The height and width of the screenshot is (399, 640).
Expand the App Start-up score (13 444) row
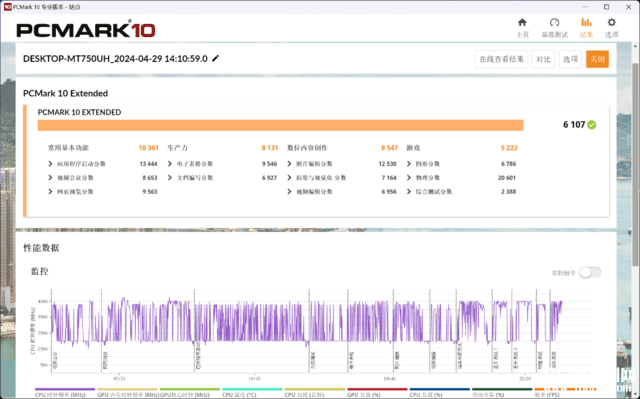coord(103,164)
